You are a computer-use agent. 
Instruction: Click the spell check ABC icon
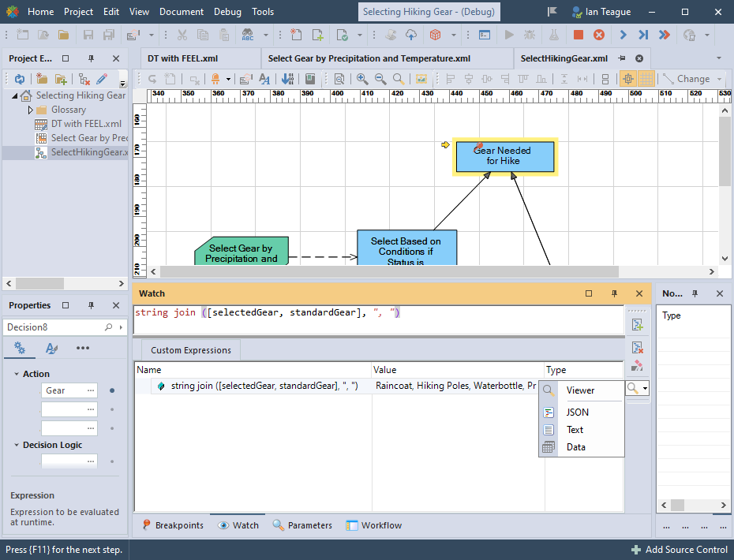coord(248,35)
